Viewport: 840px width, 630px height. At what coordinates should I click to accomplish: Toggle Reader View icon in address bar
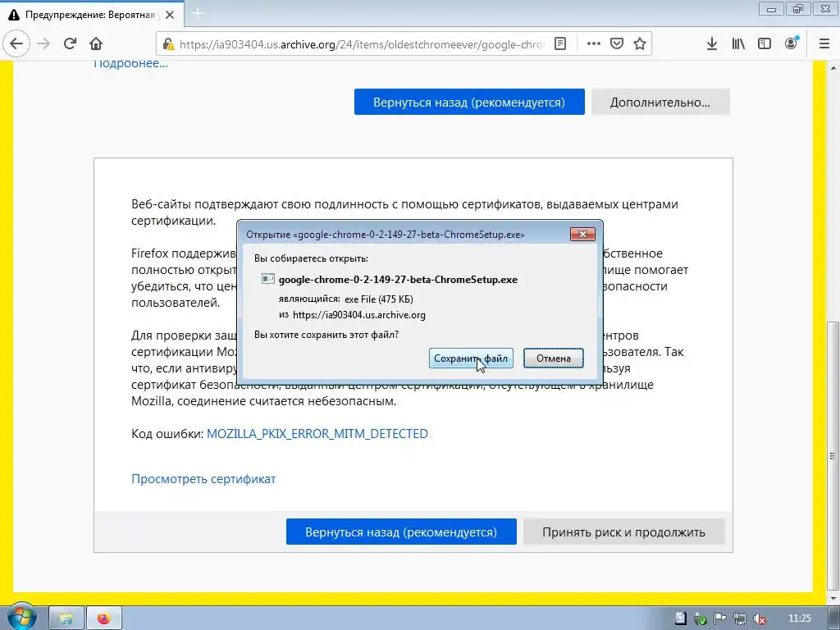click(559, 44)
